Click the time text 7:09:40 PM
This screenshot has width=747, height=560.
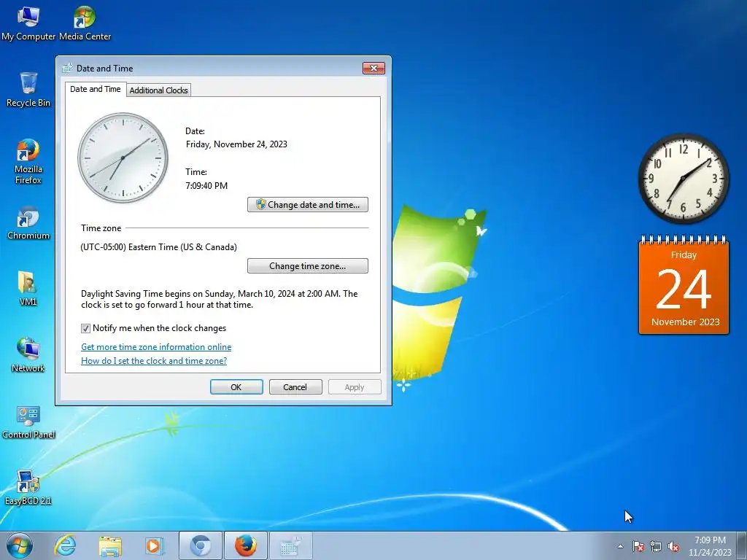[x=206, y=186]
